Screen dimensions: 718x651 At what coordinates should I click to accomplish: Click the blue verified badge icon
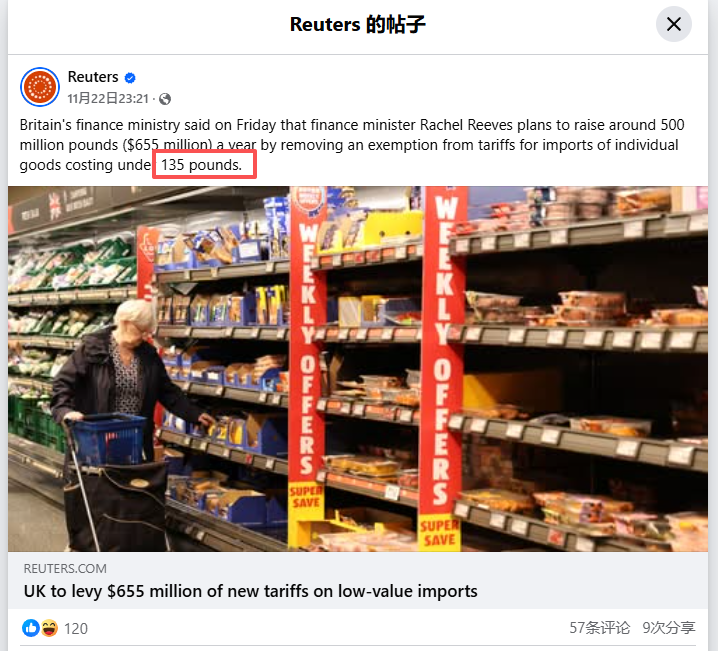pos(130,78)
